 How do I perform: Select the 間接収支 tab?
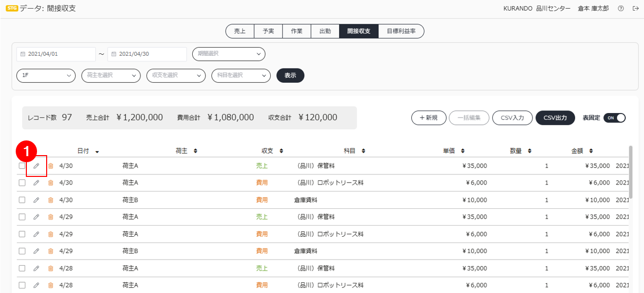pos(359,31)
